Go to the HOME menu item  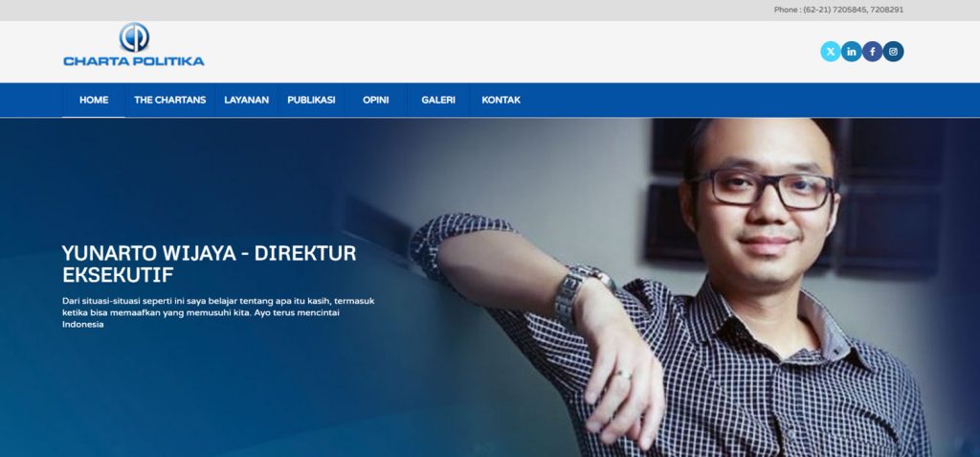[x=94, y=101]
